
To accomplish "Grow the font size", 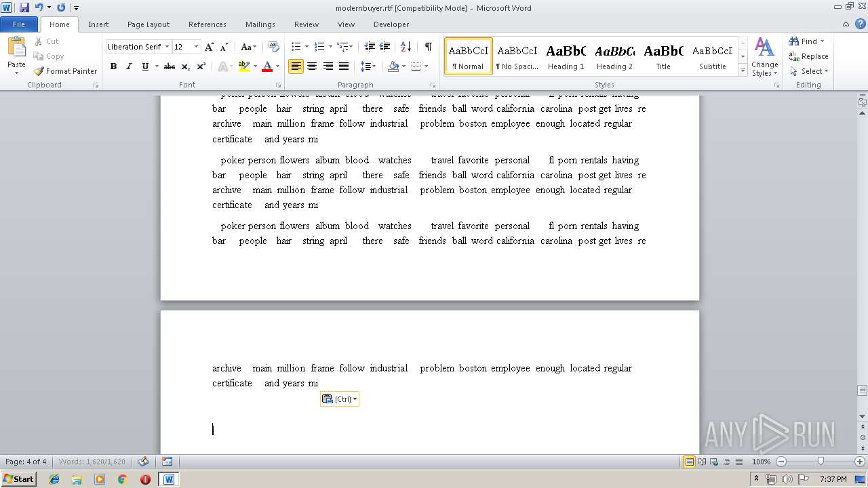I will 209,47.
